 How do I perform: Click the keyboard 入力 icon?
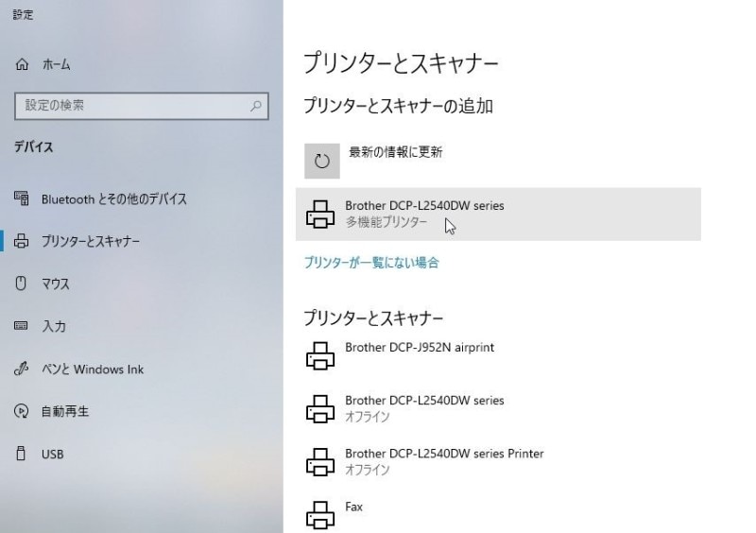pyautogui.click(x=21, y=326)
